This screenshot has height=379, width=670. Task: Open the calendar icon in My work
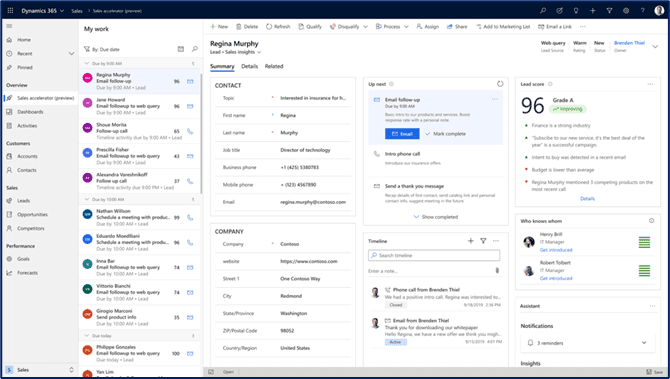click(181, 49)
